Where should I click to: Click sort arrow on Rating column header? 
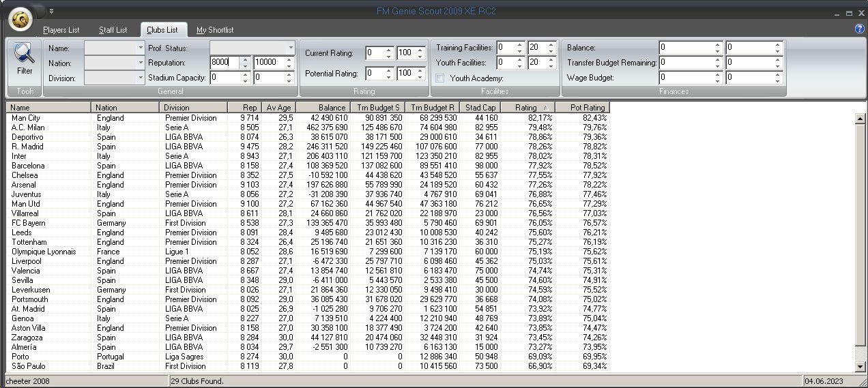pos(545,108)
